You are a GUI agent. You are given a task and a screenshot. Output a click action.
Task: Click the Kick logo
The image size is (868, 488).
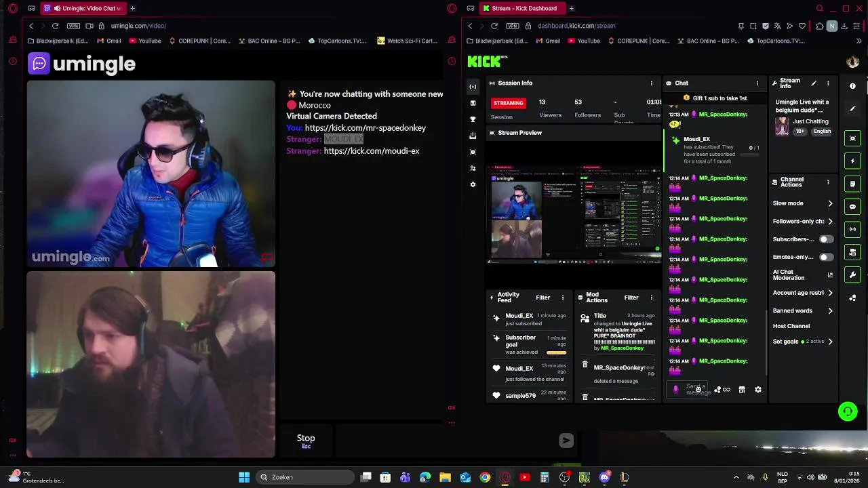(x=488, y=62)
